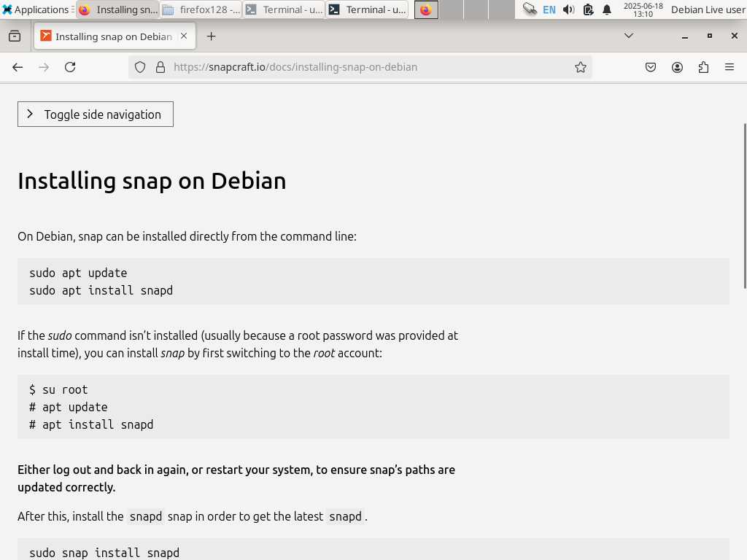The height and width of the screenshot is (560, 747).
Task: Select the Installing snap on Debian tab
Action: (113, 36)
